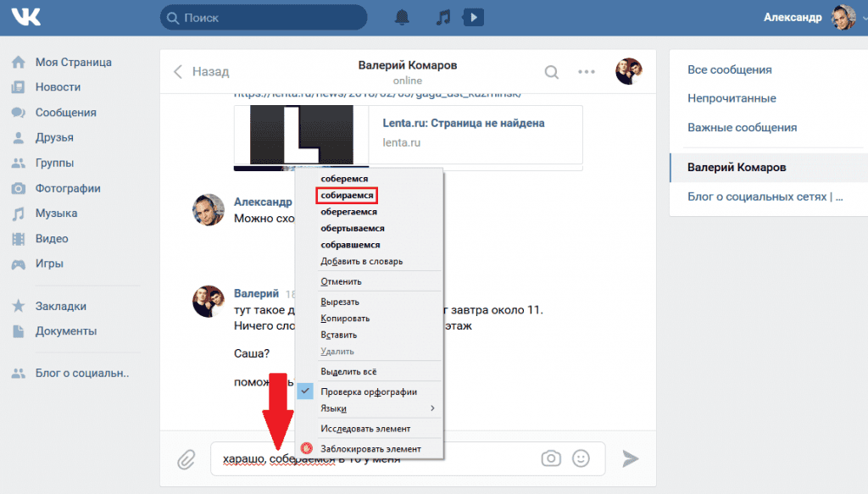Click the lenta.ru domain text

(x=401, y=142)
